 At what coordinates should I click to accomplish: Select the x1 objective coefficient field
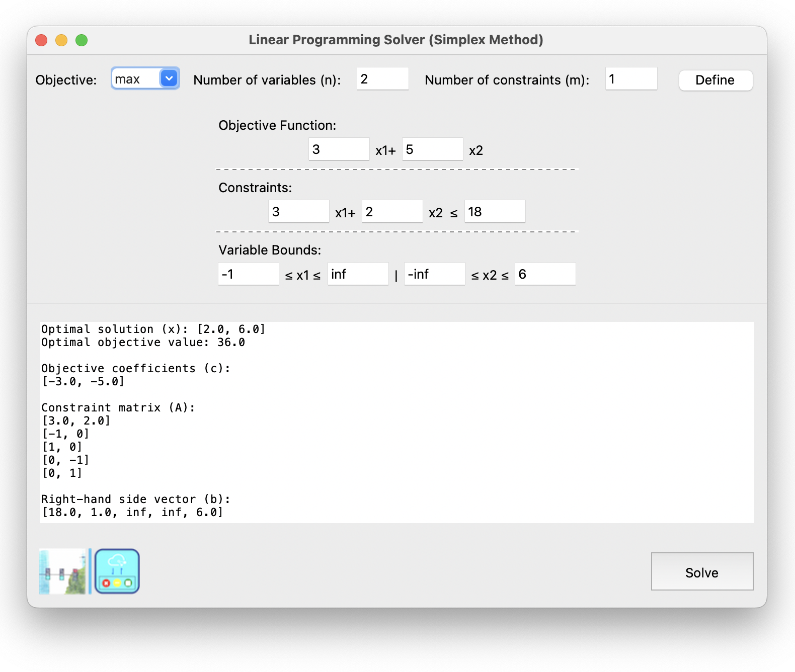pyautogui.click(x=339, y=149)
